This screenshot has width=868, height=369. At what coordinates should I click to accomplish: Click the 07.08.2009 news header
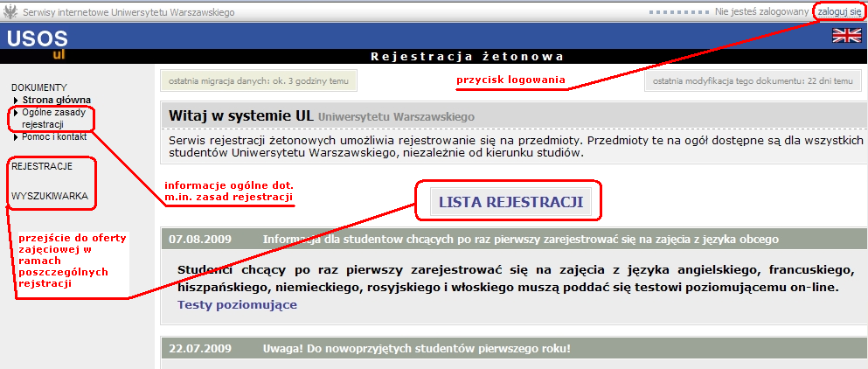514,240
